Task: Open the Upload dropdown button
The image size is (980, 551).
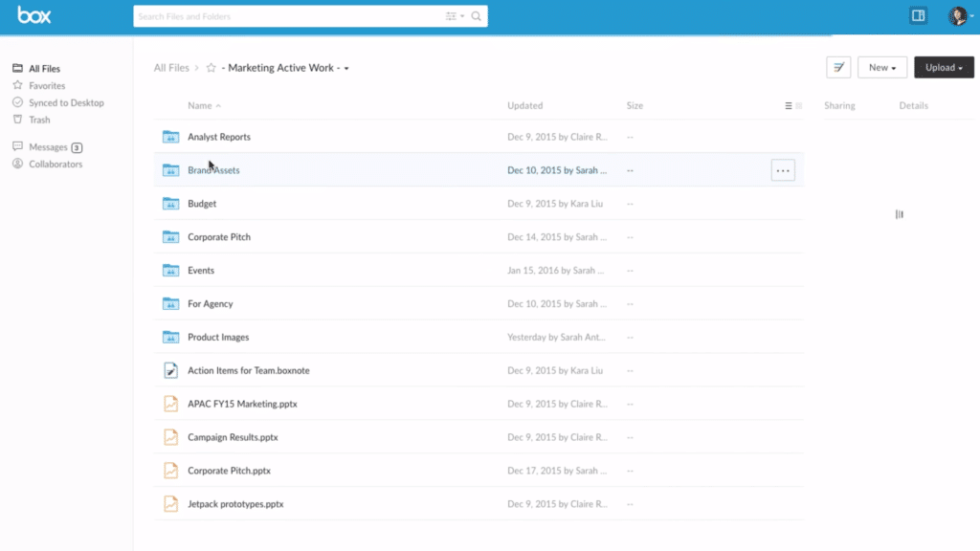Action: 944,68
